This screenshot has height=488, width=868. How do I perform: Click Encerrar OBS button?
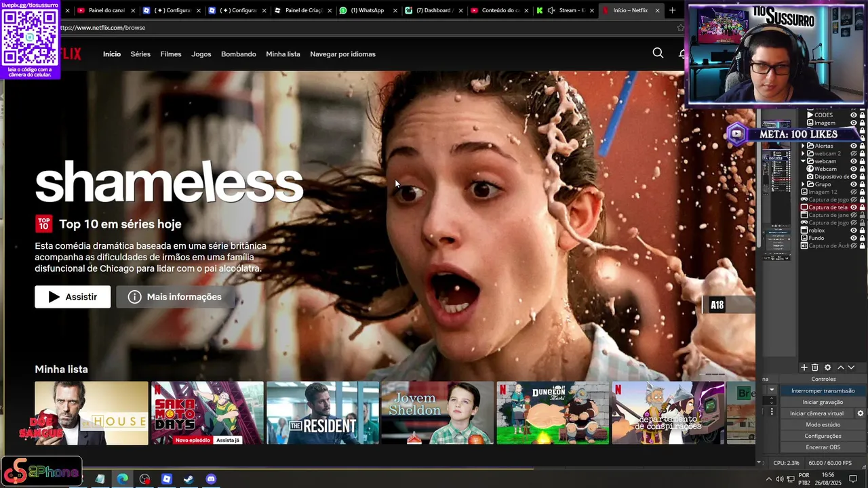tap(823, 447)
